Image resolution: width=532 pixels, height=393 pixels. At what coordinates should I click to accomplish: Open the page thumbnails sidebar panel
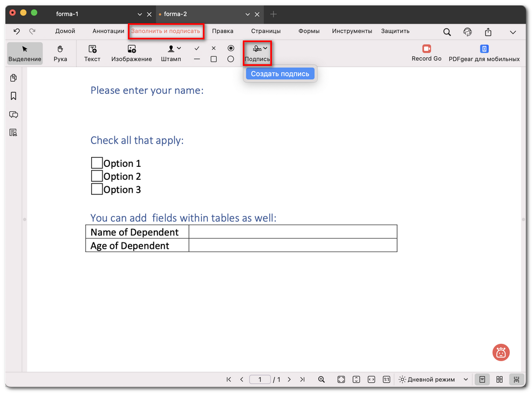pos(13,78)
